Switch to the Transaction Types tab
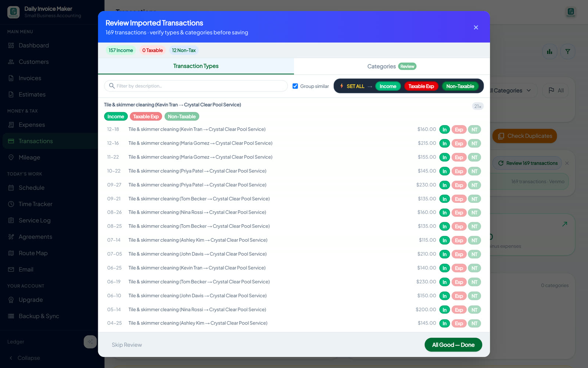 coord(196,66)
